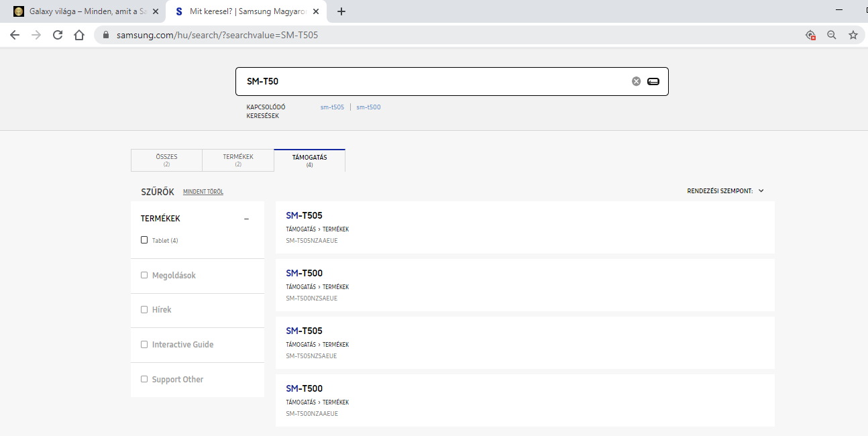The image size is (868, 436).
Task: Bookmark this page with star icon
Action: click(853, 35)
